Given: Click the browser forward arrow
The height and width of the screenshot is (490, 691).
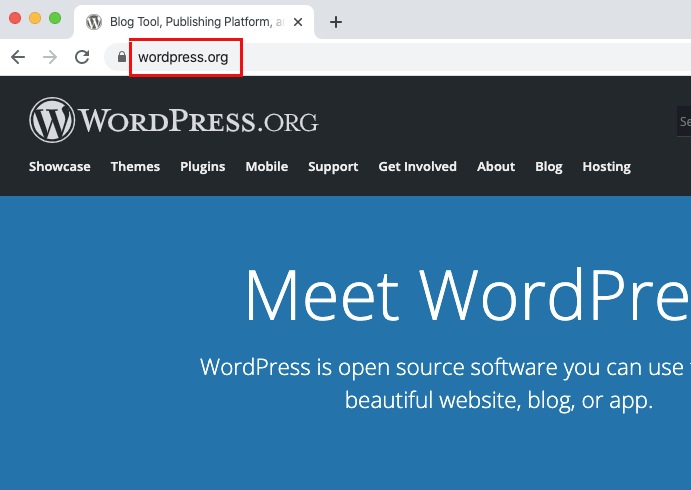Looking at the screenshot, I should point(50,57).
